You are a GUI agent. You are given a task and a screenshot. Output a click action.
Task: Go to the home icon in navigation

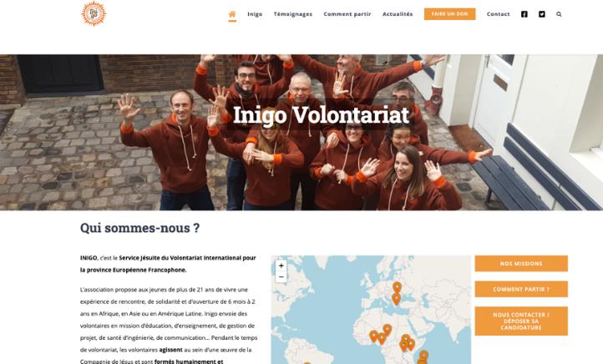coord(232,14)
